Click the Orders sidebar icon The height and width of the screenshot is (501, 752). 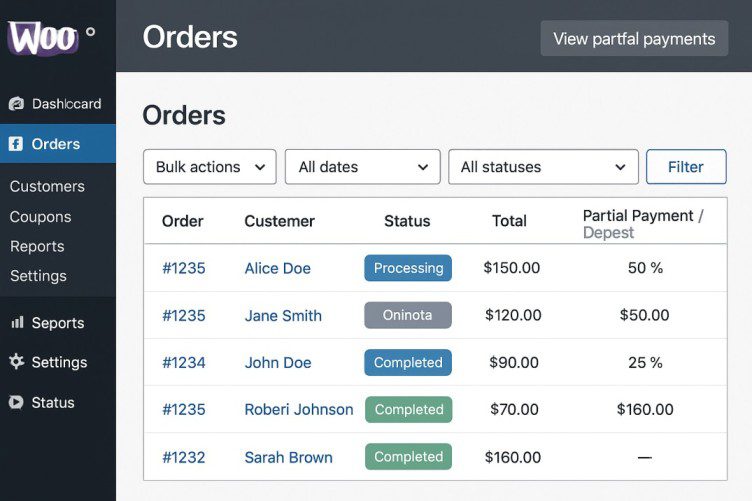pos(16,144)
